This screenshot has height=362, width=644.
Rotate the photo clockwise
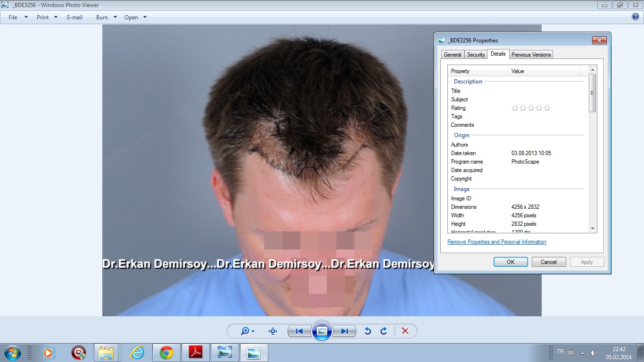pos(384,331)
